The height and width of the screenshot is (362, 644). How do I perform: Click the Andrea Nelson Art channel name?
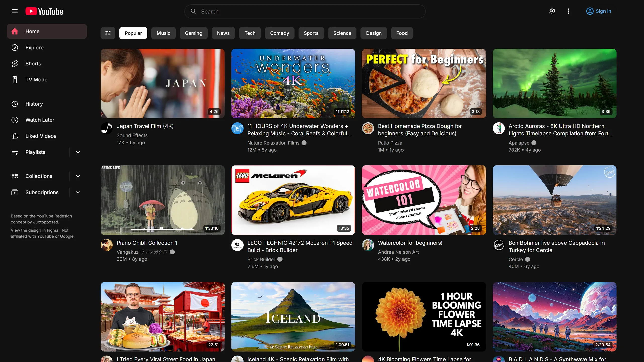pyautogui.click(x=398, y=252)
